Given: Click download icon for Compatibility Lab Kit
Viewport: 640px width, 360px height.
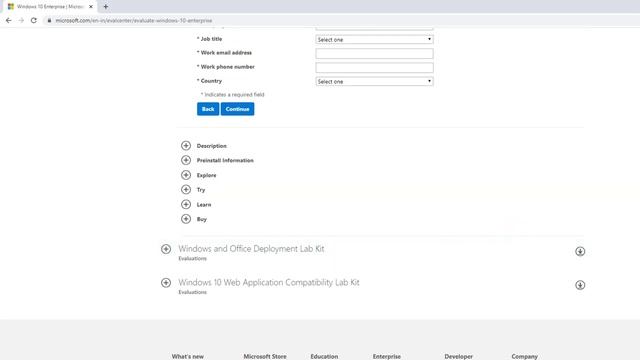Looking at the screenshot, I should [x=580, y=285].
